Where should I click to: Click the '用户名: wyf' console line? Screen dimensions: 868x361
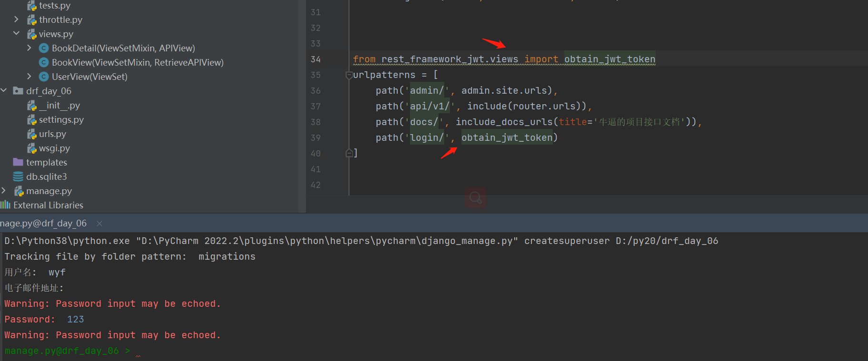[x=35, y=272]
